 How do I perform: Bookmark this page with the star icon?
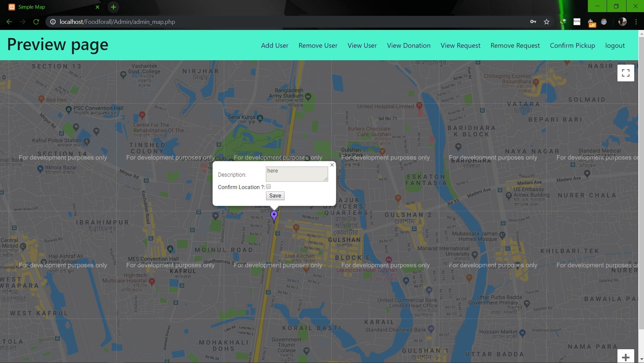tap(547, 22)
